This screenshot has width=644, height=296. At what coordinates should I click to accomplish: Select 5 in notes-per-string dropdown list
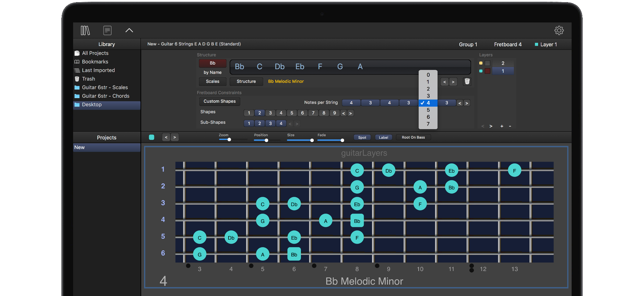pos(428,110)
